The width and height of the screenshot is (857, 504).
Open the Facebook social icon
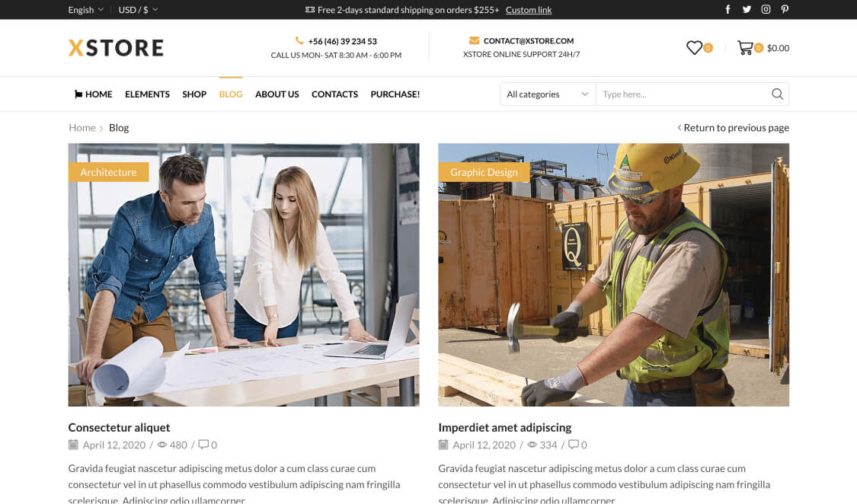click(x=727, y=10)
